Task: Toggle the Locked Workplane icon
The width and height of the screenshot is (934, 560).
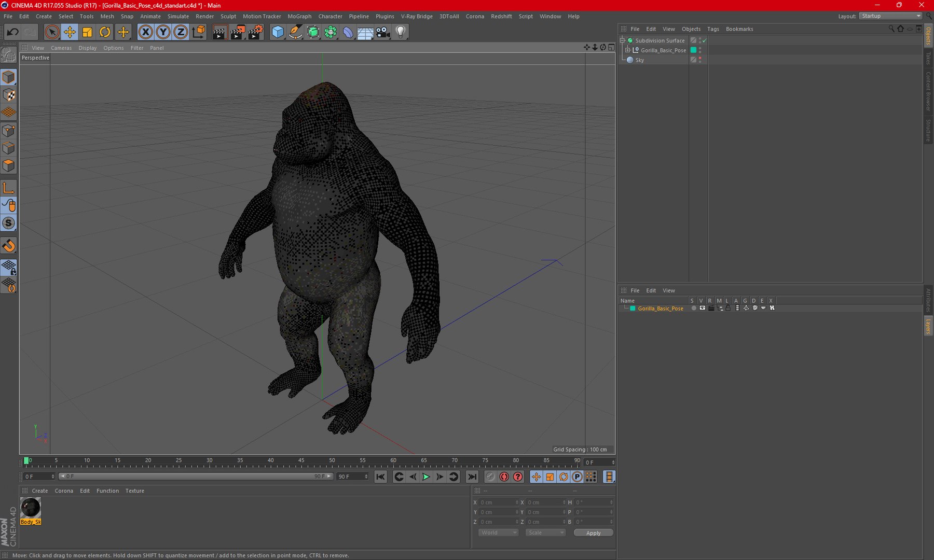Action: 9,268
